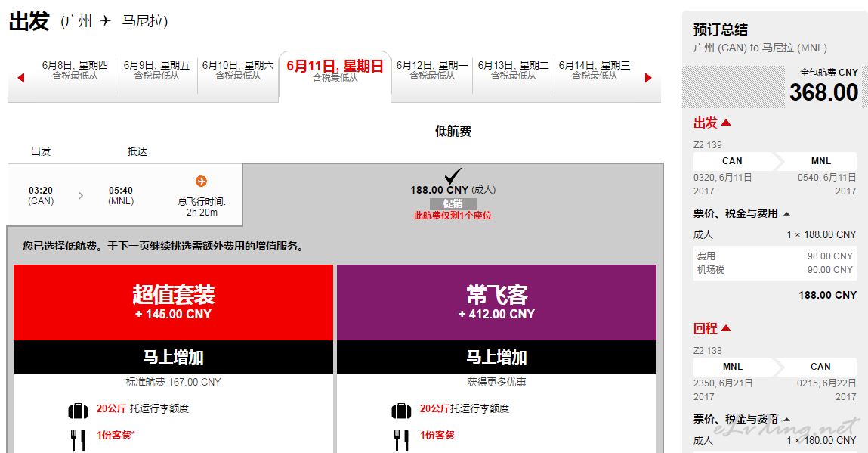
Task: Add the 超值套装 bundle with 马上增加
Action: 173,357
